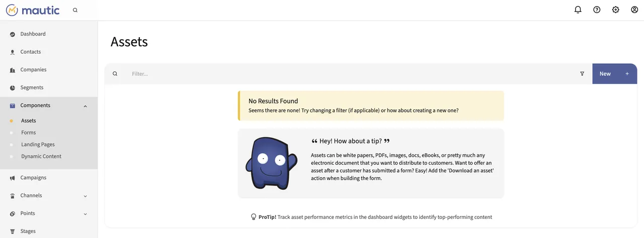644x238 pixels.
Task: Create a new asset with New button
Action: pyautogui.click(x=615, y=74)
